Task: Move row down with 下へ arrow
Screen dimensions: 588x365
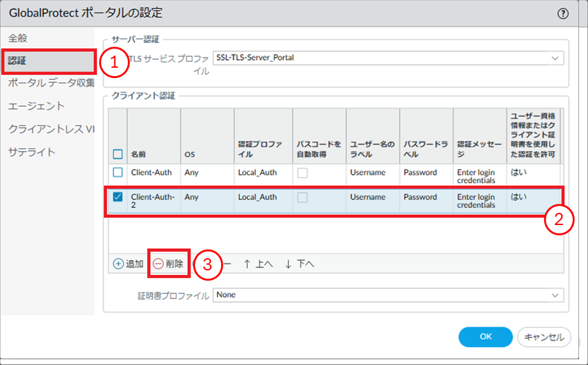Action: coord(288,263)
